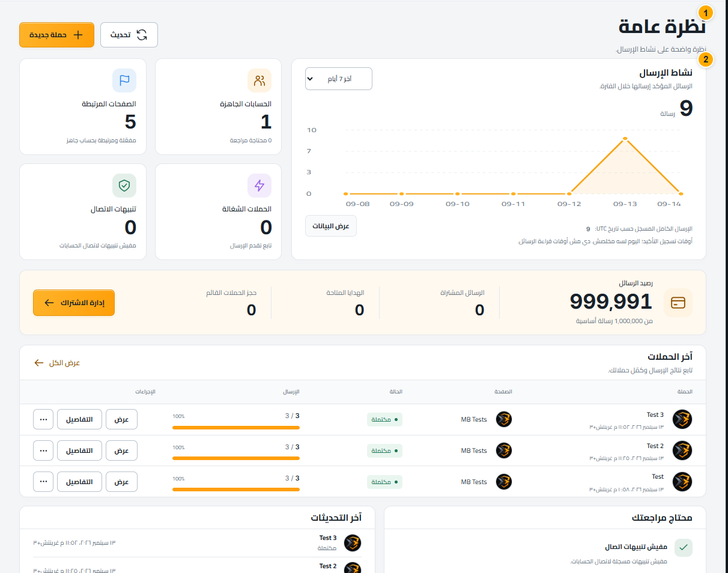Click the عرض الكل link
This screenshot has height=573, width=728.
pyautogui.click(x=57, y=363)
